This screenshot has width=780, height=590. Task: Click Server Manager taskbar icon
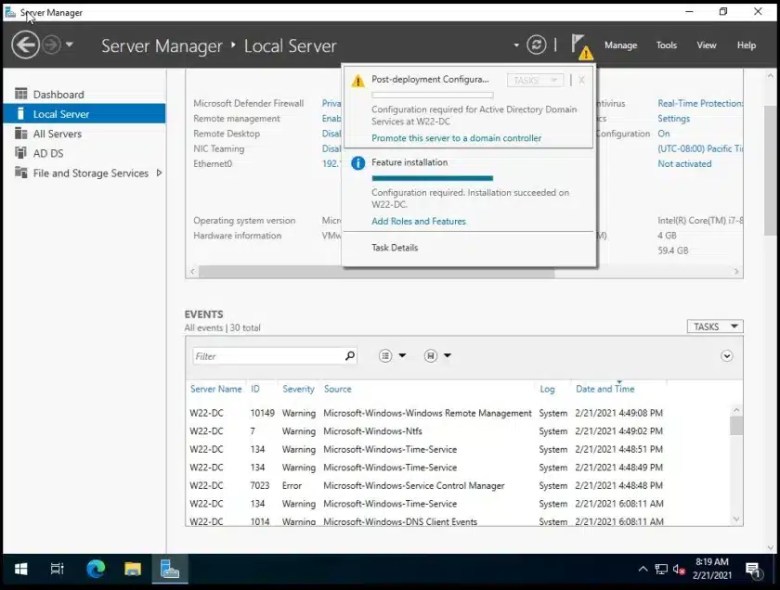point(170,569)
